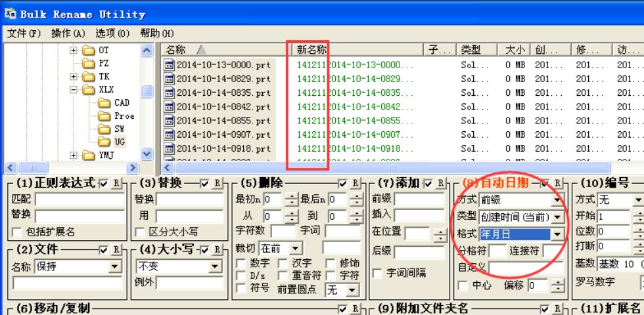Click the file list horizontal scrollbar
Image resolution: width=644 pixels, height=315 pixels.
pos(392,168)
